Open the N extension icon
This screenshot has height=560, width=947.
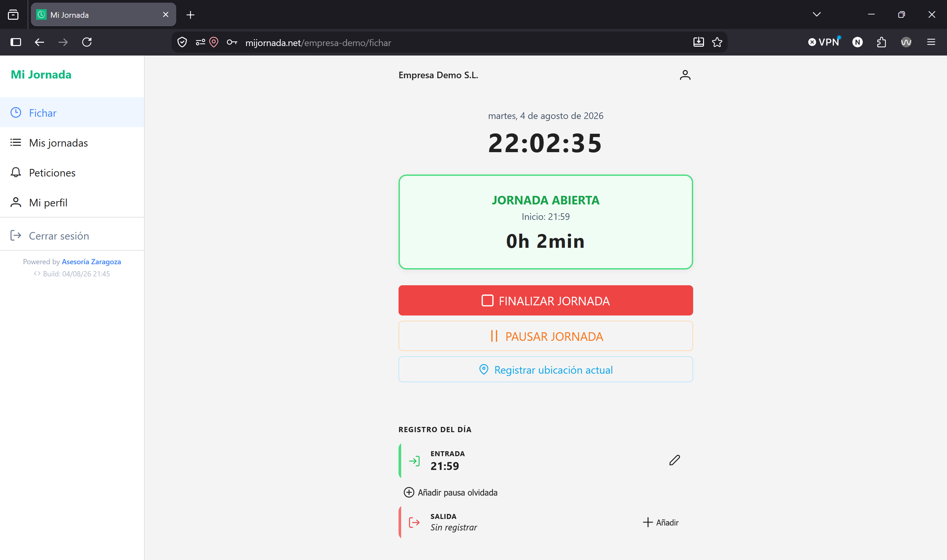click(857, 42)
